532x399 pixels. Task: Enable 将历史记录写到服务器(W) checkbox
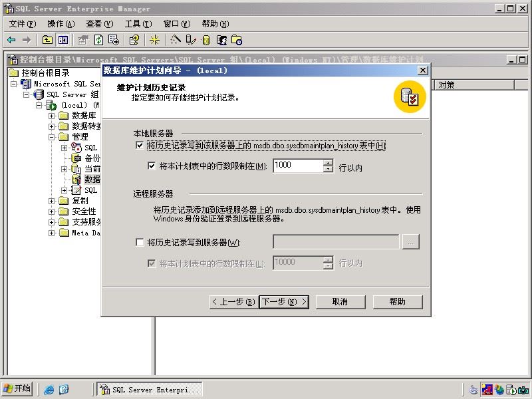(x=140, y=242)
